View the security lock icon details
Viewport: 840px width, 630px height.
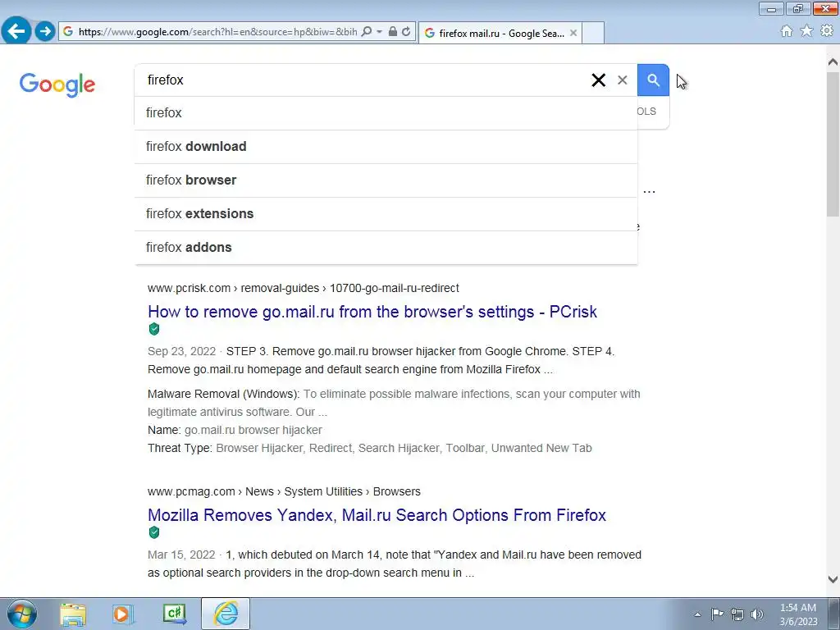[393, 32]
